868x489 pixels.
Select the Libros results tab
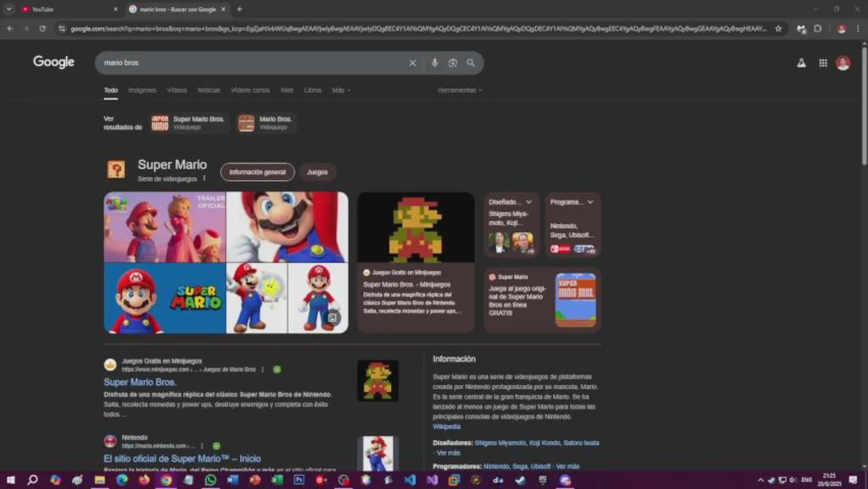coord(312,90)
